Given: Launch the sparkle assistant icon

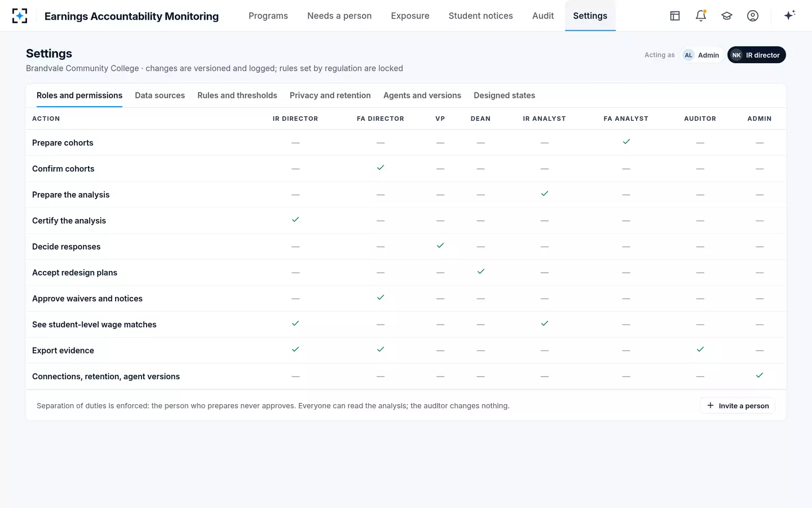Looking at the screenshot, I should coord(789,15).
